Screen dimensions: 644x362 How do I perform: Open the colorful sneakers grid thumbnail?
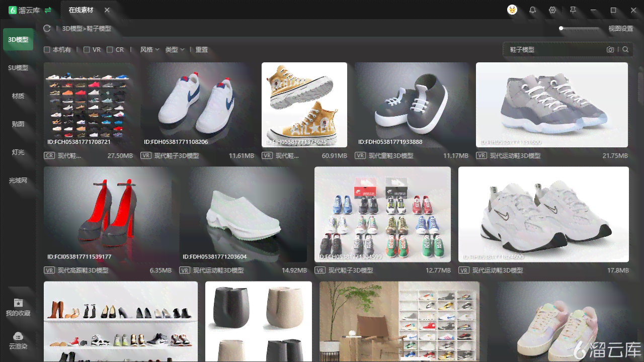click(x=382, y=214)
